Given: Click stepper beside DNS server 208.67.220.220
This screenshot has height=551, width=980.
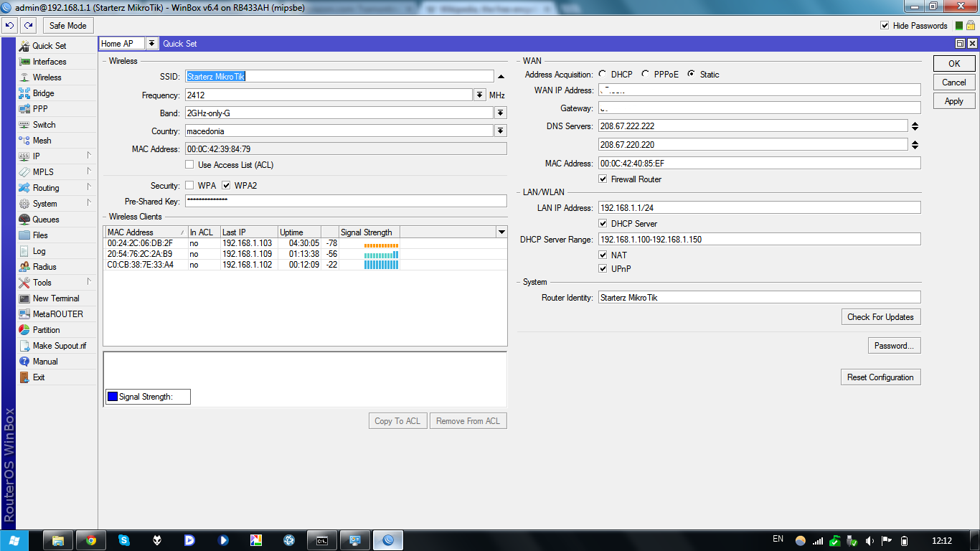Looking at the screenshot, I should (915, 145).
